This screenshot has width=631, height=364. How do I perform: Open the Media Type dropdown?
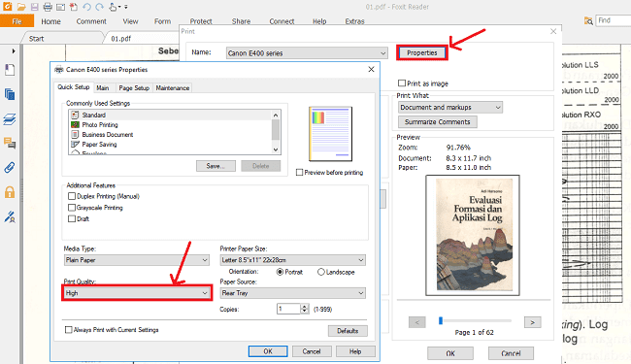coord(137,260)
